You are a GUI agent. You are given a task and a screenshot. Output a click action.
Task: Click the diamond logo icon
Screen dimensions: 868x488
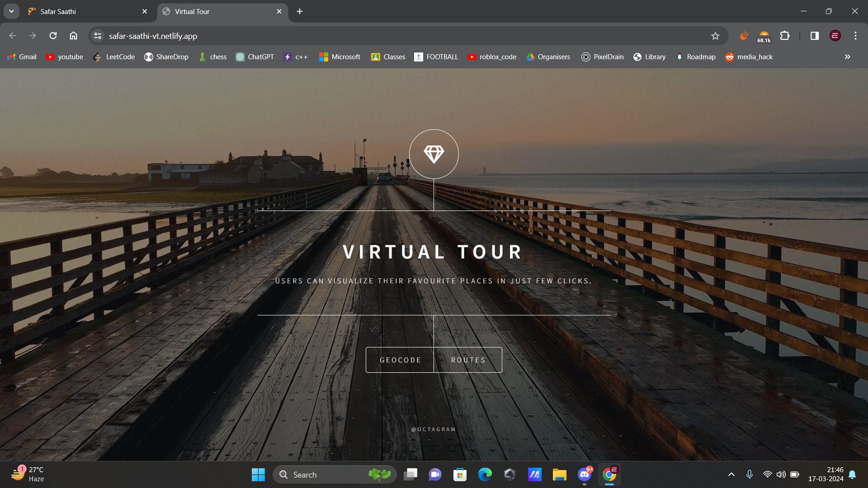434,154
